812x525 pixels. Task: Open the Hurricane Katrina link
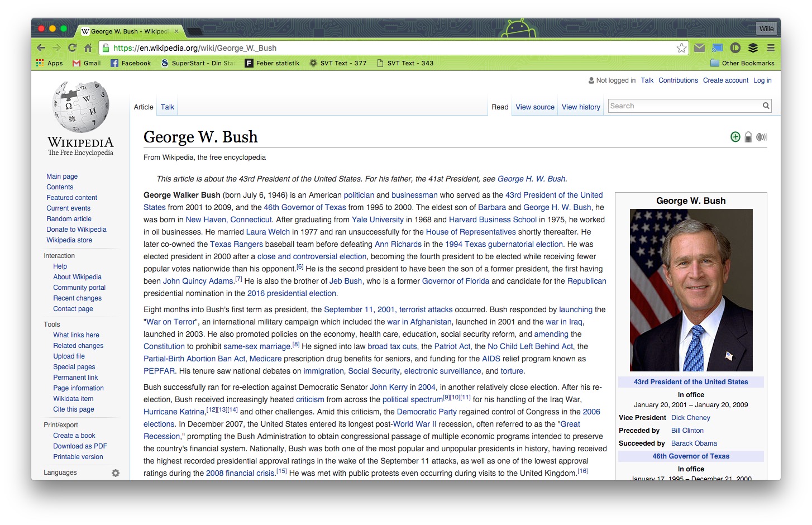[x=174, y=412]
